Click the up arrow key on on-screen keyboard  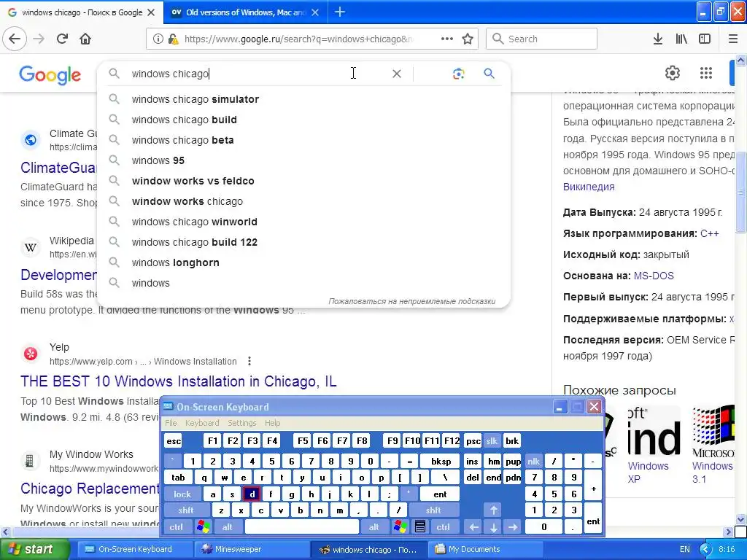point(494,510)
